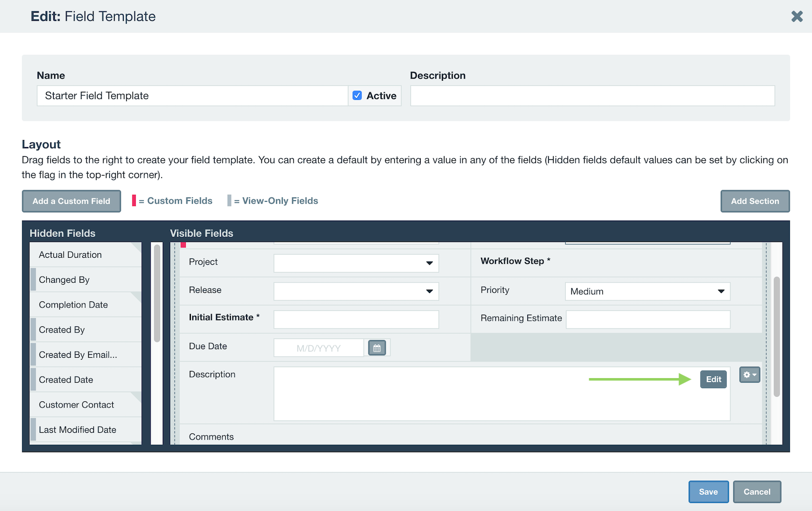
Task: Select the Completion Date hidden field
Action: pos(86,304)
